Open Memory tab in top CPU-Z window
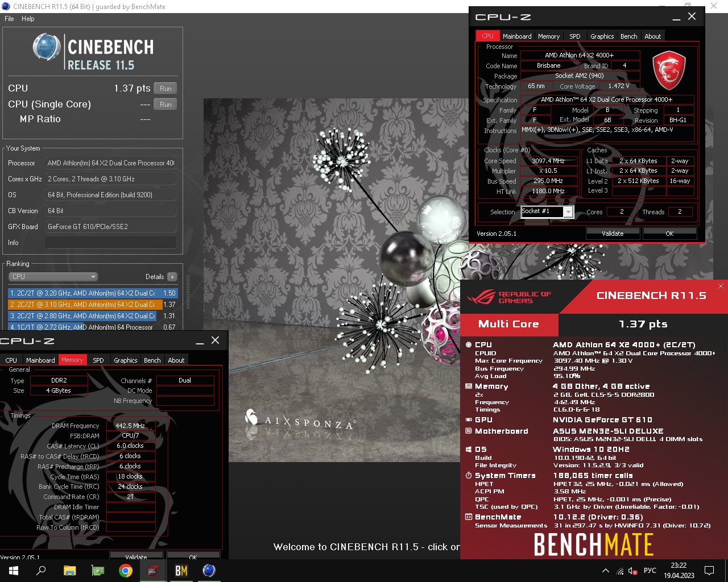 click(x=549, y=36)
